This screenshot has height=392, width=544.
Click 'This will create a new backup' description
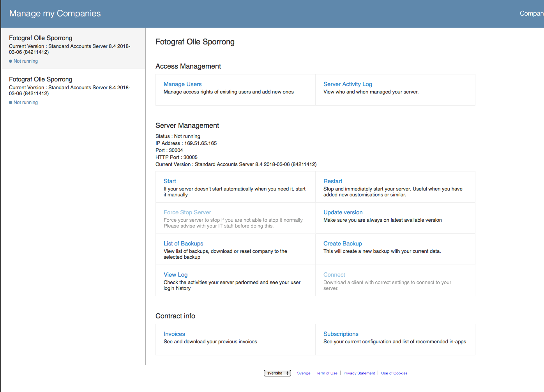click(x=382, y=251)
